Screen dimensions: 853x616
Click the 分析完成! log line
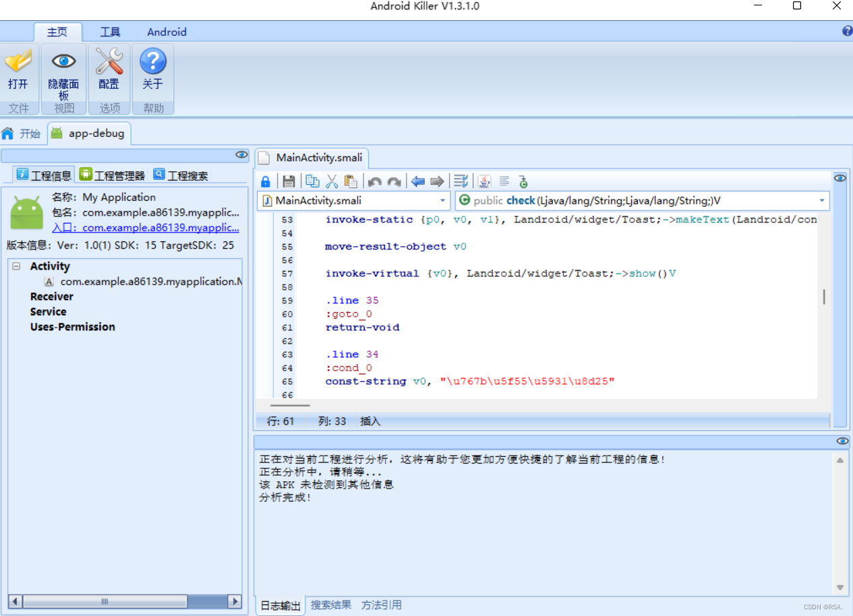pos(285,498)
